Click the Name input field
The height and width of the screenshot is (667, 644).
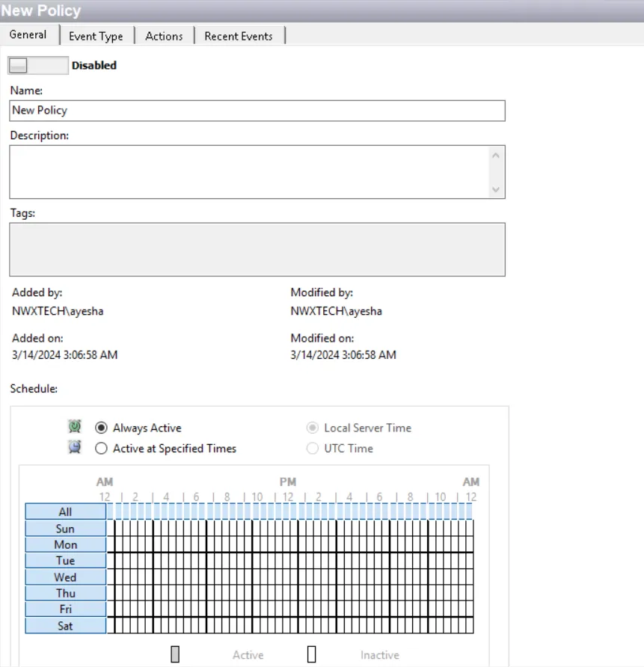pyautogui.click(x=257, y=111)
